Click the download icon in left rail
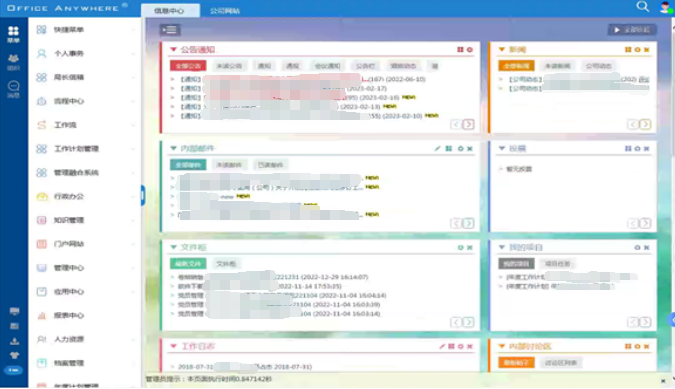Viewport: 675px width, 389px height. tap(14, 341)
